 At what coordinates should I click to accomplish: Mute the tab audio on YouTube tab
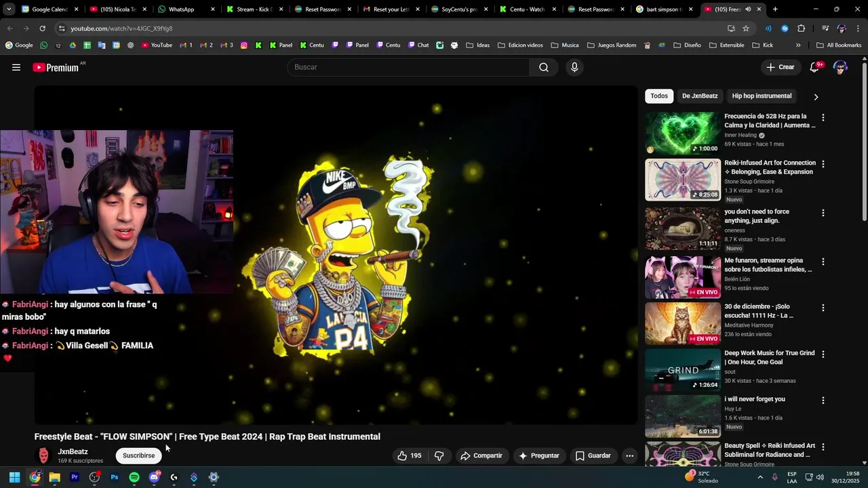pyautogui.click(x=748, y=9)
